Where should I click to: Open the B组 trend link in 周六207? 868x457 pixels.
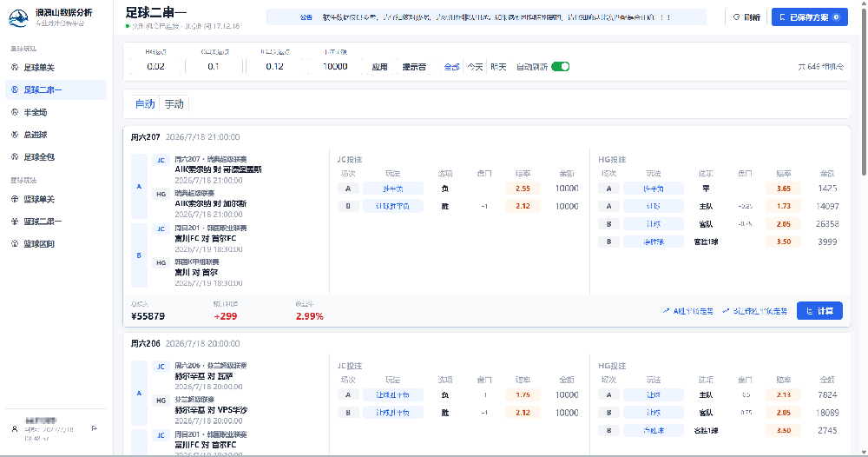click(755, 311)
